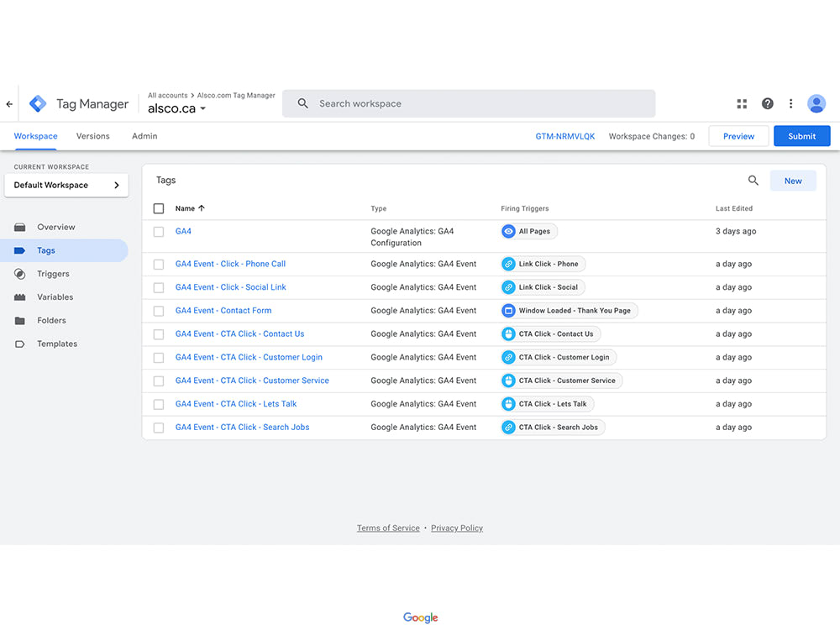This screenshot has width=840, height=630.
Task: Click the help question mark icon
Action: coord(767,103)
